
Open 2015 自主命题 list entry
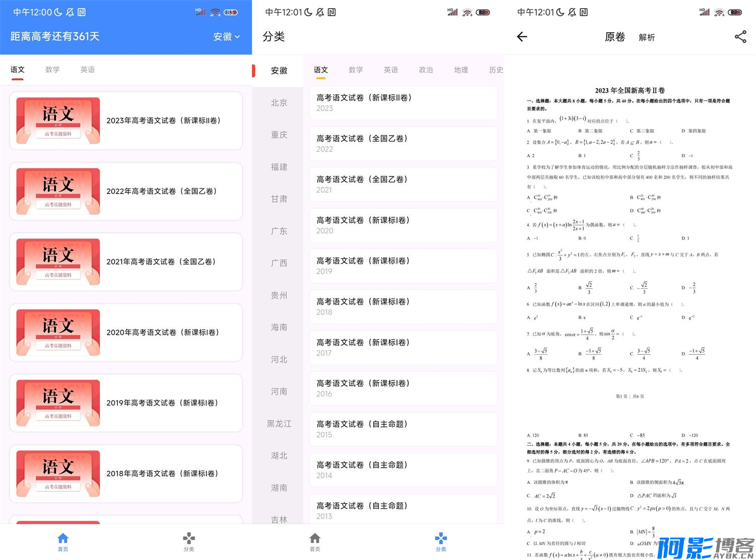click(403, 429)
